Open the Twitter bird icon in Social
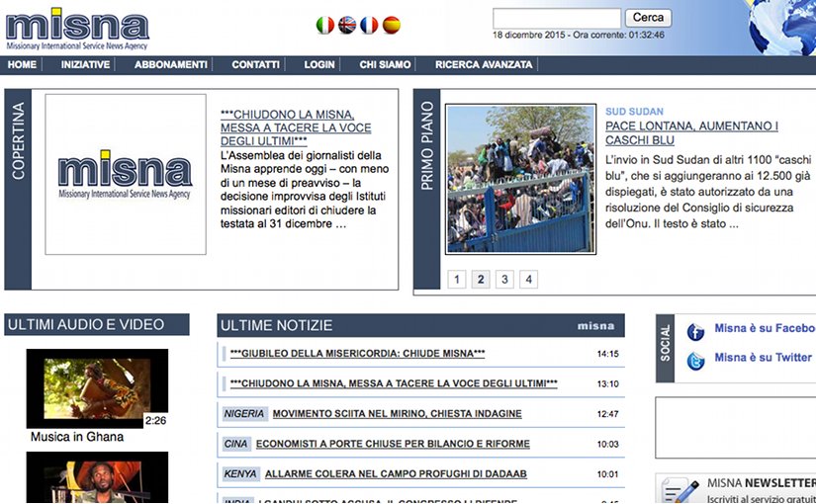The width and height of the screenshot is (816, 504). click(695, 361)
